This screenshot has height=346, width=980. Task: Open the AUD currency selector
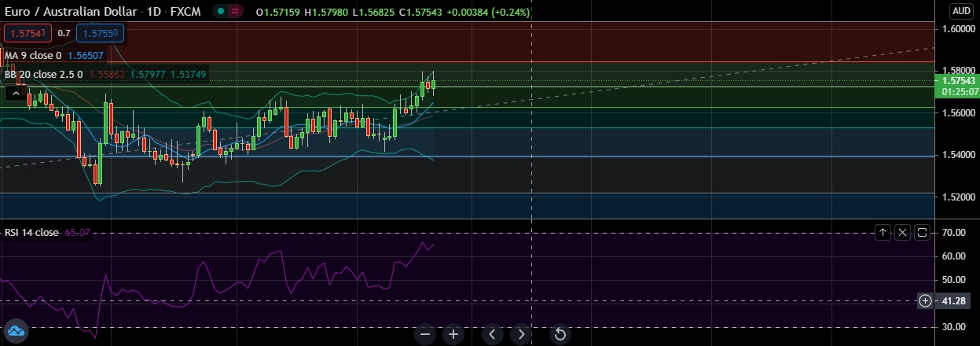961,11
